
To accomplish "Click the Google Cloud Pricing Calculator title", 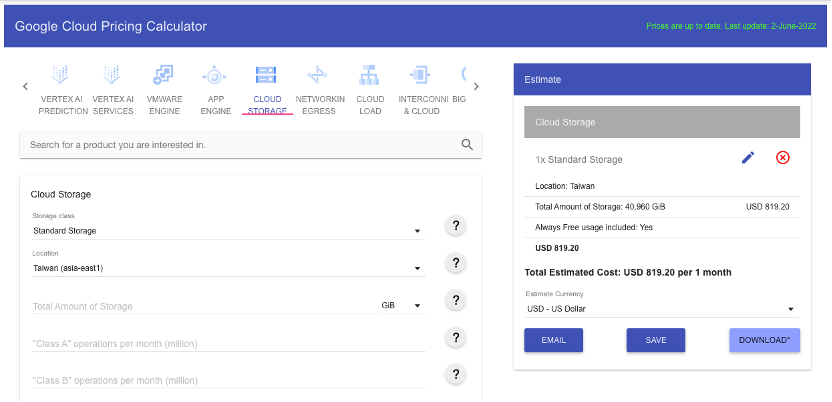I will (111, 26).
